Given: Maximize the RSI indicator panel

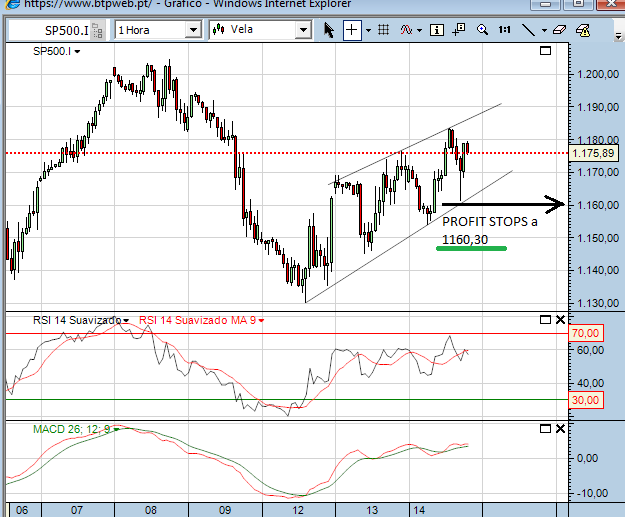Looking at the screenshot, I should click(545, 320).
